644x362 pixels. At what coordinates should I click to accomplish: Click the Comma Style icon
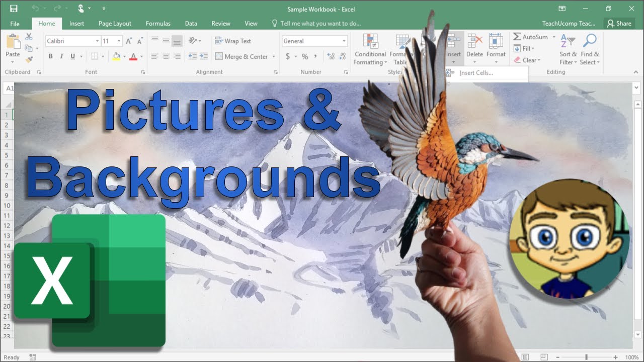(x=315, y=56)
